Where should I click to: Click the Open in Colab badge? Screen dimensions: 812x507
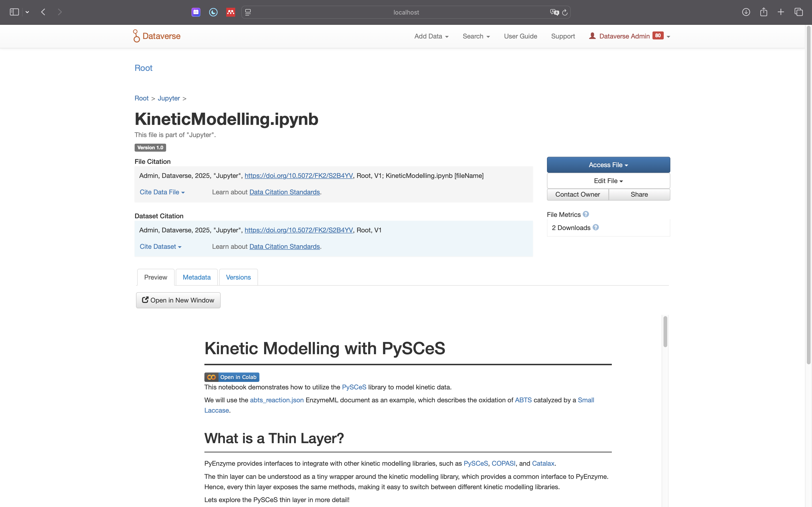pyautogui.click(x=231, y=377)
